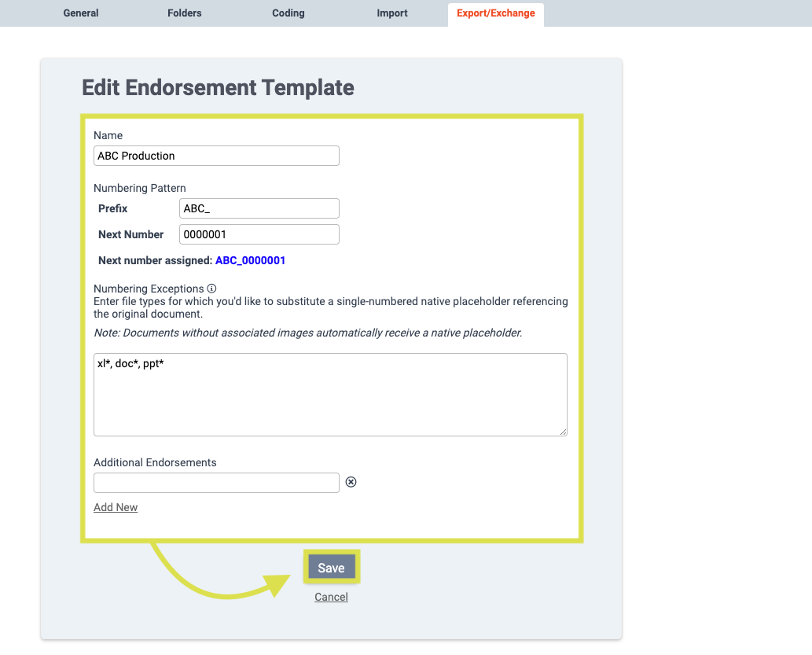Remove the additional endorsement with X icon
Screen dimensions: 812x655
[x=351, y=482]
